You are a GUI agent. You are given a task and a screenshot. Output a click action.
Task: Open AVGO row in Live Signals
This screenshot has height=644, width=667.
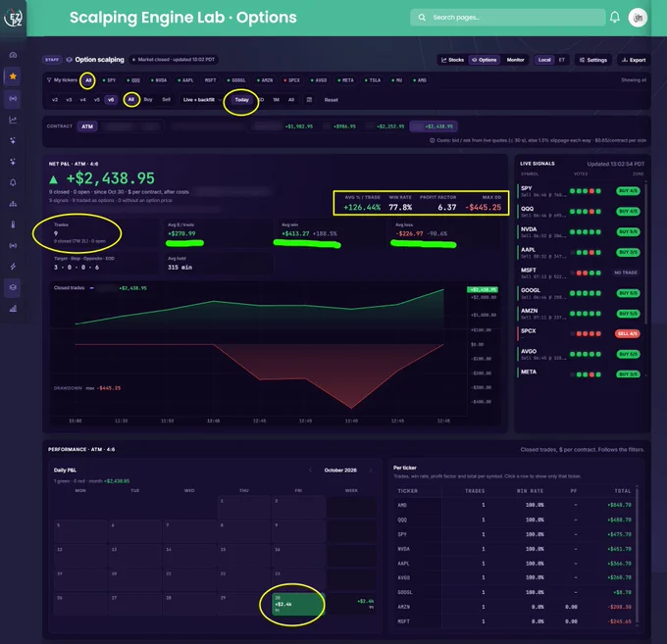click(581, 354)
